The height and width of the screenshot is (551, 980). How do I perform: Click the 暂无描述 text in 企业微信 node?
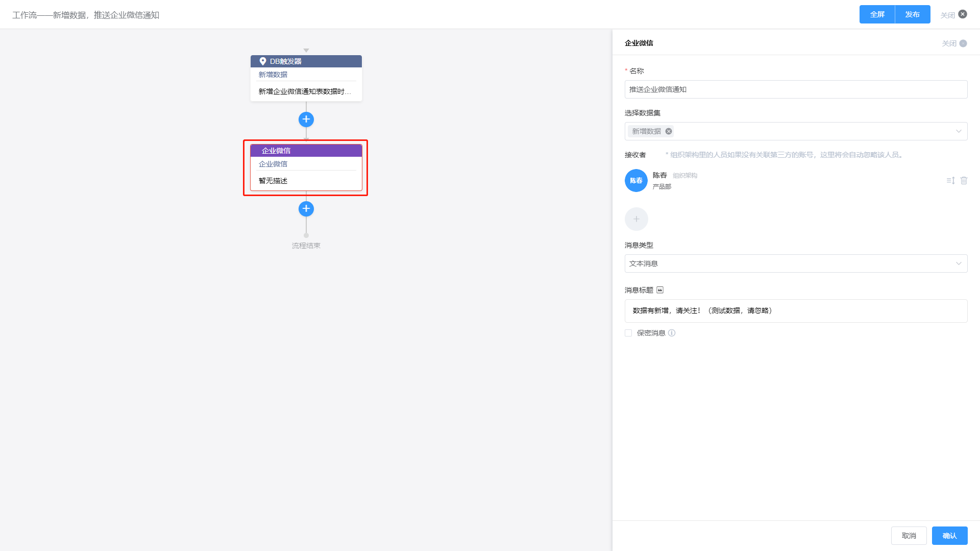click(273, 181)
